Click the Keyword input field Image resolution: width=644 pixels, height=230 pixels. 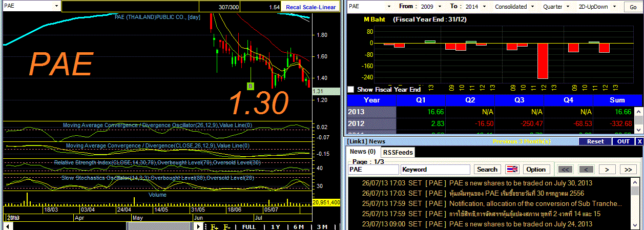click(x=435, y=170)
